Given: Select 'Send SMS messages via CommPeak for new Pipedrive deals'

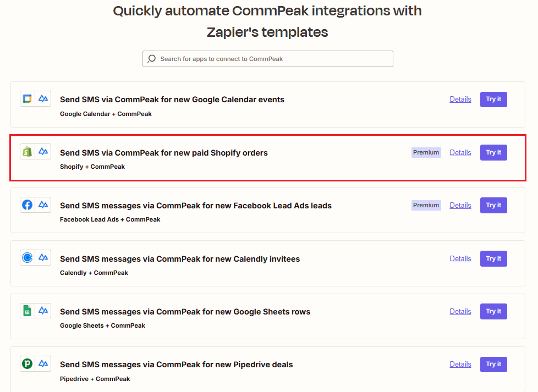Looking at the screenshot, I should point(177,364).
